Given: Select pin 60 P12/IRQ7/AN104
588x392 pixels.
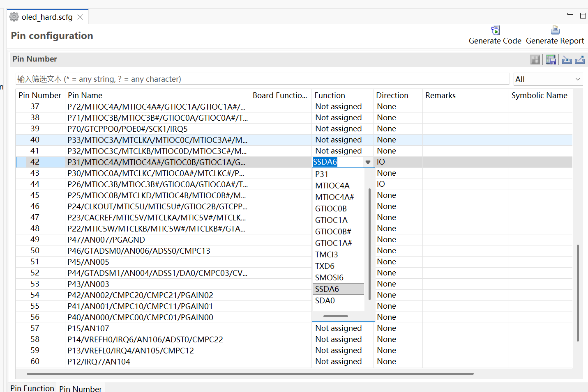Looking at the screenshot, I should pyautogui.click(x=294, y=362).
